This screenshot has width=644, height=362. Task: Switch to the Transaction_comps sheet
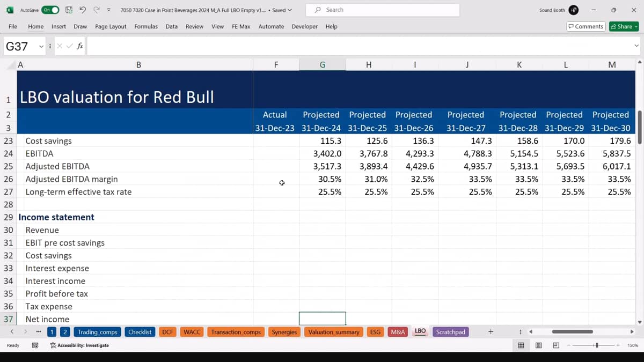[236, 332]
